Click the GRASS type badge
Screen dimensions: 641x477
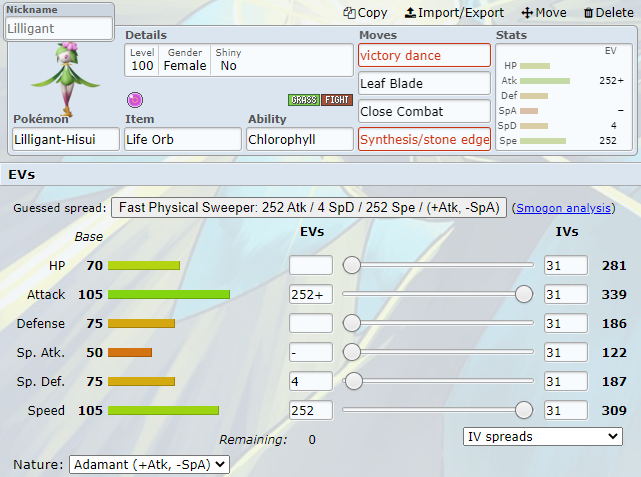point(304,100)
